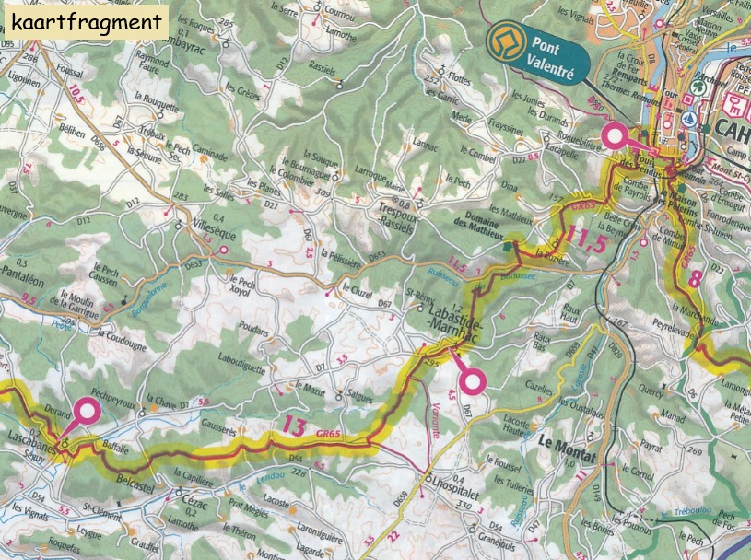Screen dimensions: 751x560
Task: Click the pink pin marker near Cahors
Action: 615,136
